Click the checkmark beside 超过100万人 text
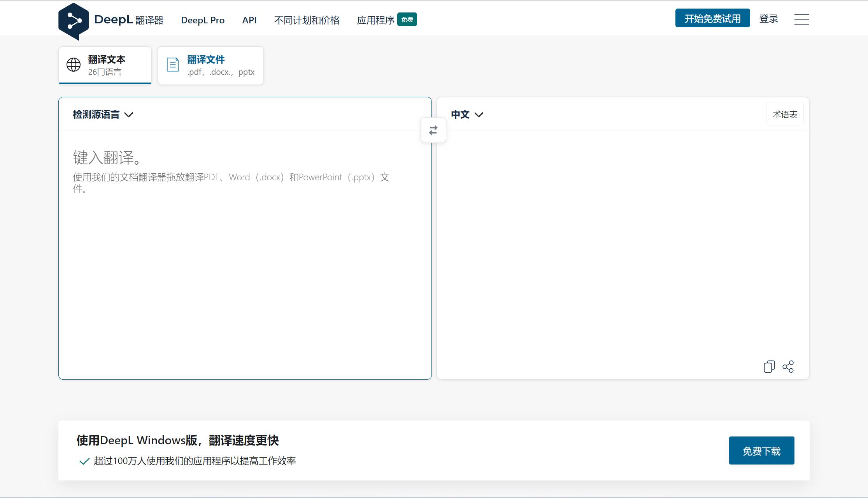This screenshot has width=868, height=498. (84, 461)
